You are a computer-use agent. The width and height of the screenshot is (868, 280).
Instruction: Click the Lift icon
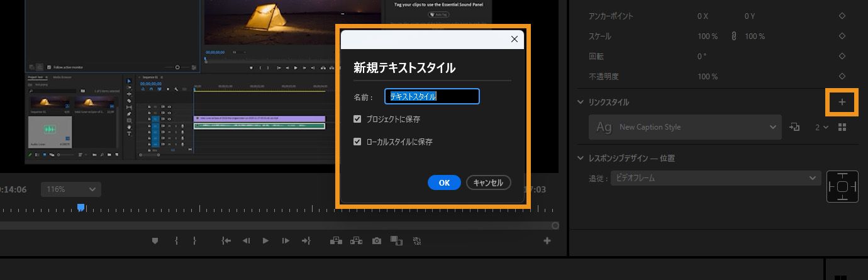tap(335, 240)
